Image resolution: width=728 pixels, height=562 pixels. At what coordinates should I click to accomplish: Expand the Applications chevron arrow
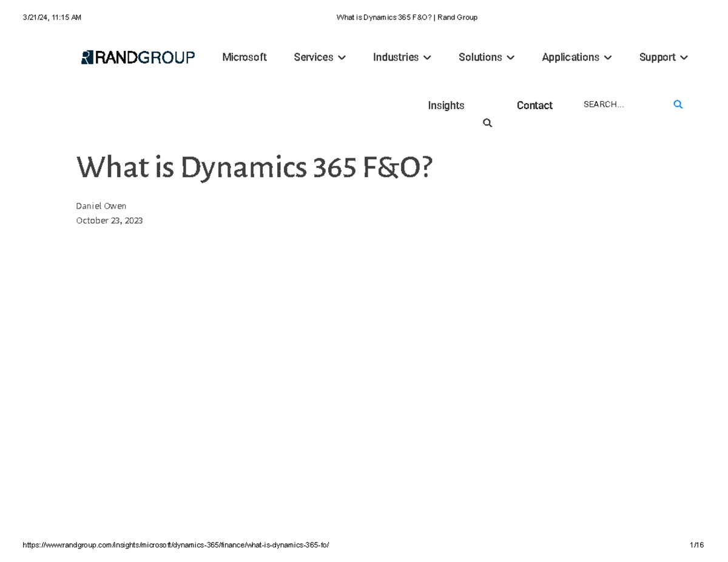point(608,58)
